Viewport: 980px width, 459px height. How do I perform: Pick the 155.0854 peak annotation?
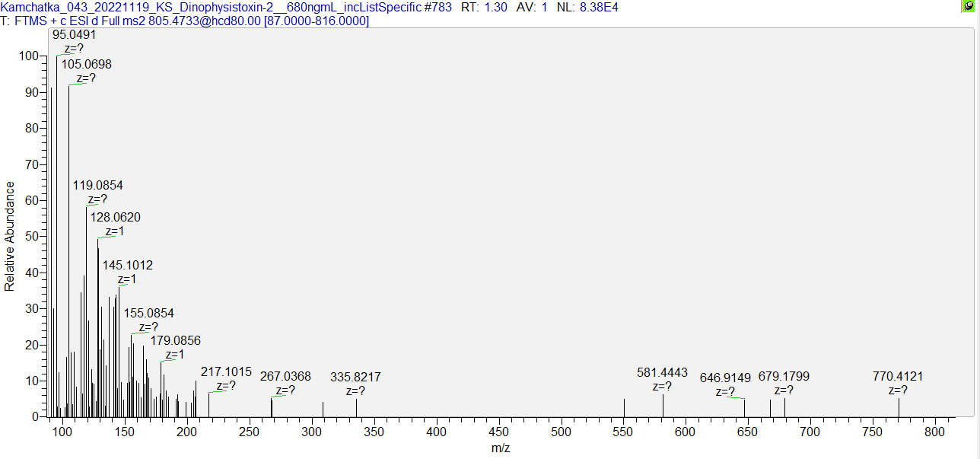coord(149,314)
